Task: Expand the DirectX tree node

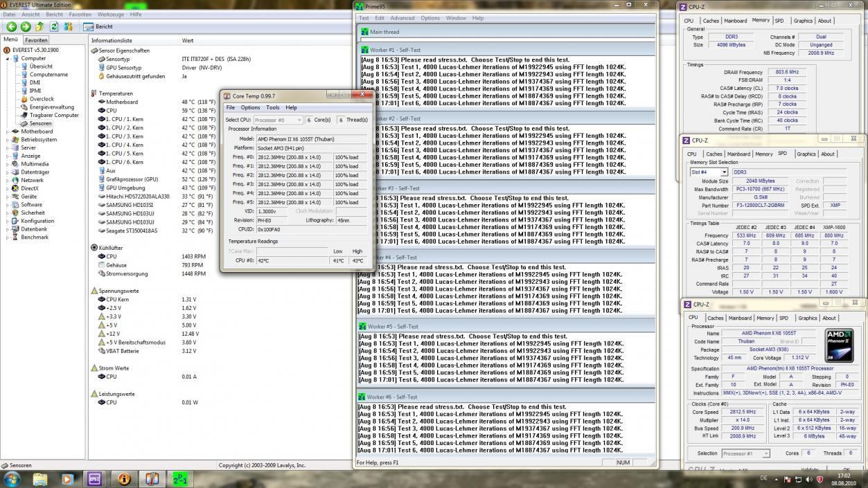Action: tap(8, 188)
